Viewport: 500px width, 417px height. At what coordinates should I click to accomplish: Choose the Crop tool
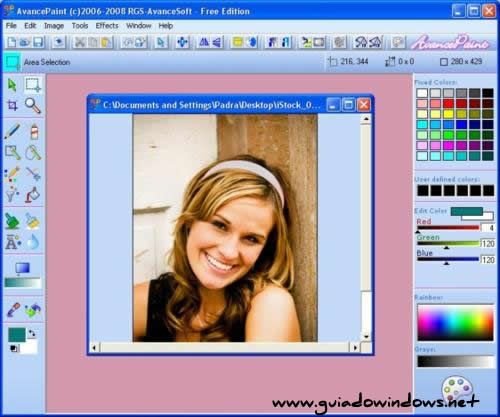12,105
